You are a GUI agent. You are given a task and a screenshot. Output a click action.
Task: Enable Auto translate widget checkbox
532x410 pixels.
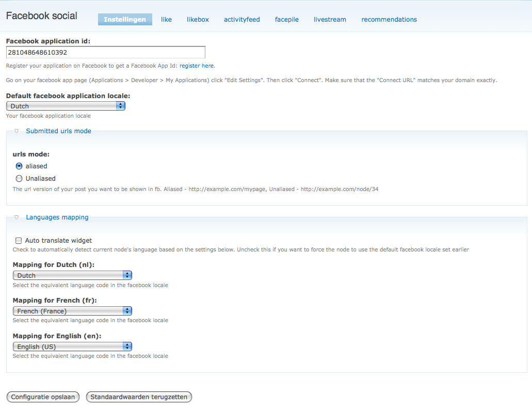[19, 241]
